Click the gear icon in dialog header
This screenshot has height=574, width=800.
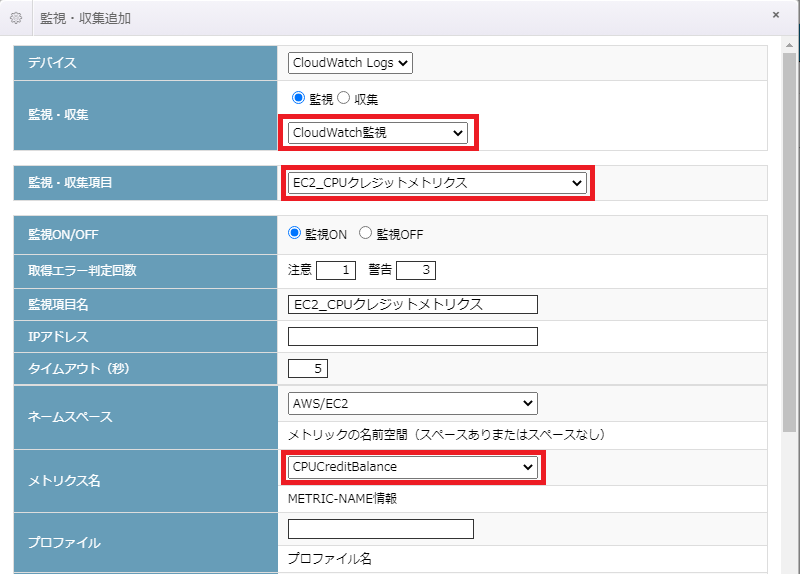[x=16, y=18]
